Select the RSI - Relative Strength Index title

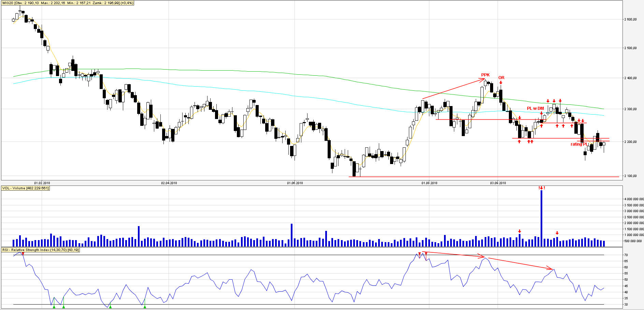[x=41, y=250]
